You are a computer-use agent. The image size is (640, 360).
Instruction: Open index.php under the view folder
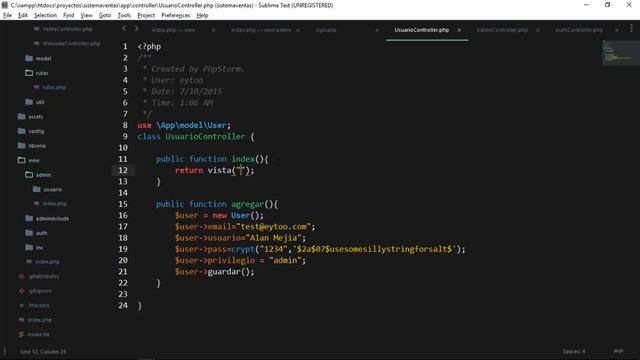click(47, 262)
